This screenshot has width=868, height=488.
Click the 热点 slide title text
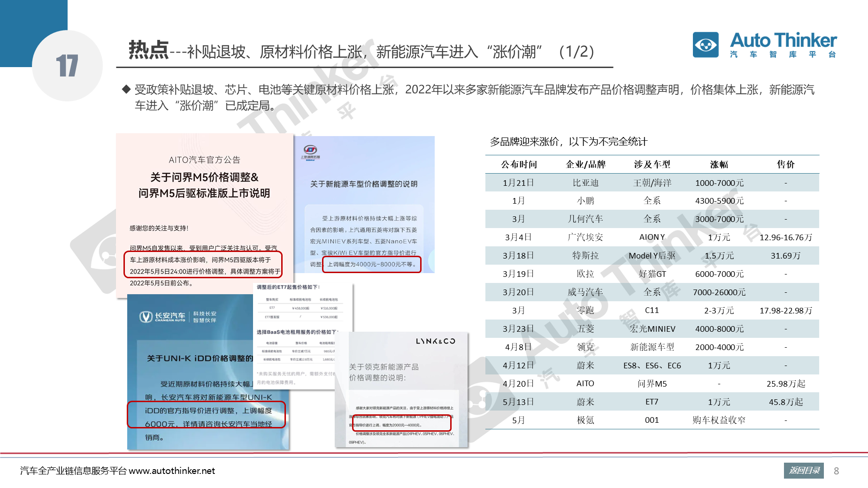(x=148, y=50)
